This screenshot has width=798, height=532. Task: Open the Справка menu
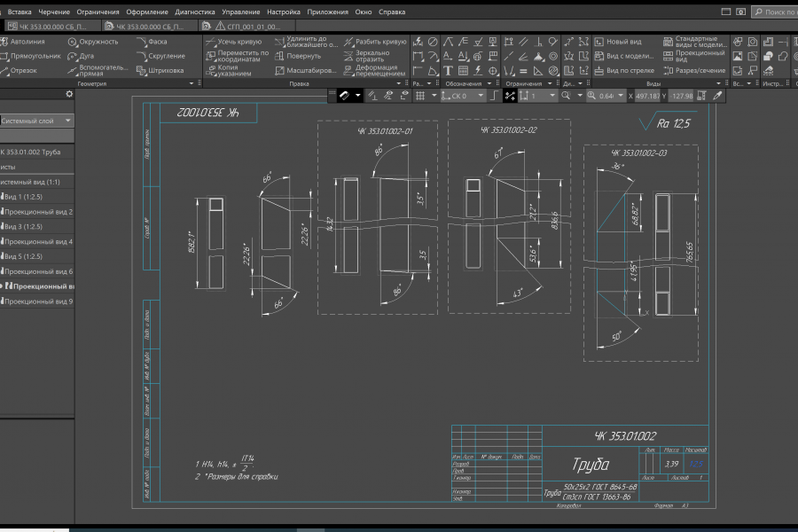tap(392, 12)
